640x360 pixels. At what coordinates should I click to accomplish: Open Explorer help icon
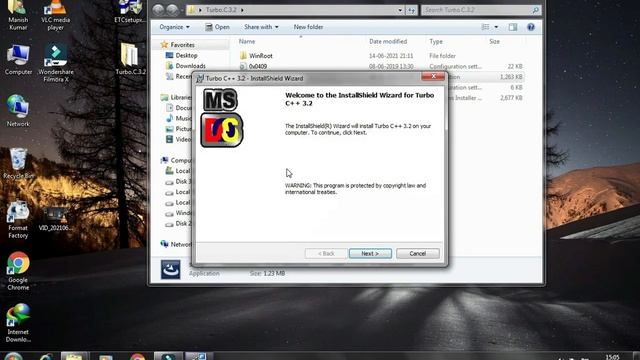(x=531, y=27)
